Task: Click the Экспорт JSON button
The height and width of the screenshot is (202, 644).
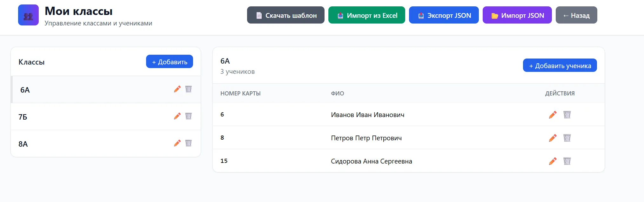Action: (x=444, y=15)
